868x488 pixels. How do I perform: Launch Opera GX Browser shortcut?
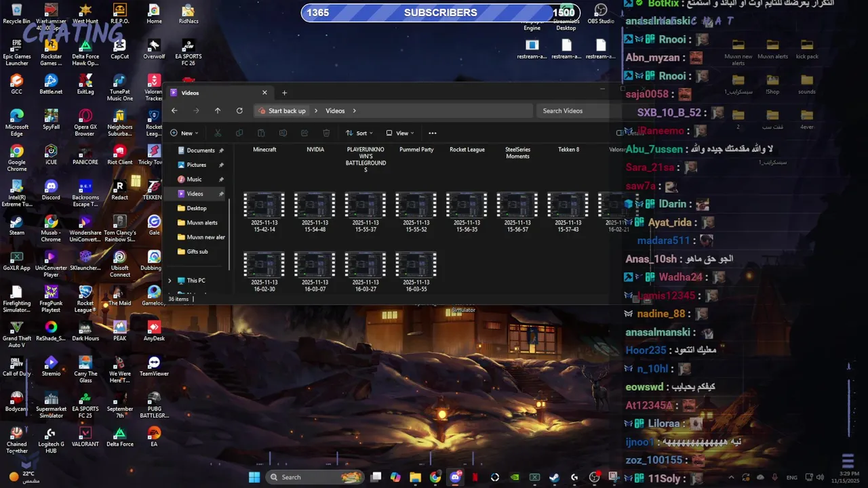click(x=85, y=123)
